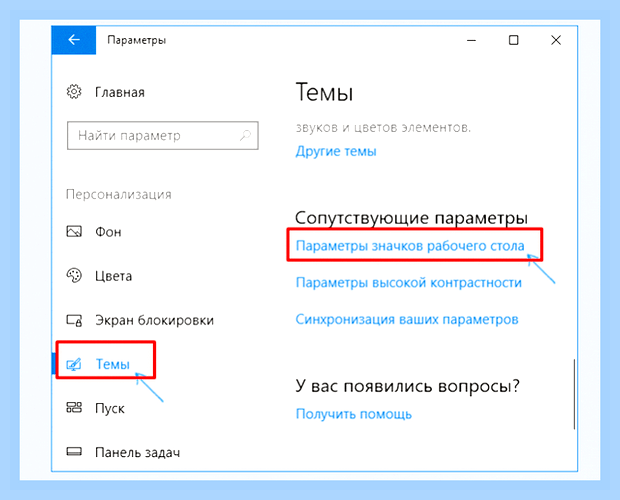
Task: Open Параметры значков рабочего стола
Action: click(x=410, y=246)
